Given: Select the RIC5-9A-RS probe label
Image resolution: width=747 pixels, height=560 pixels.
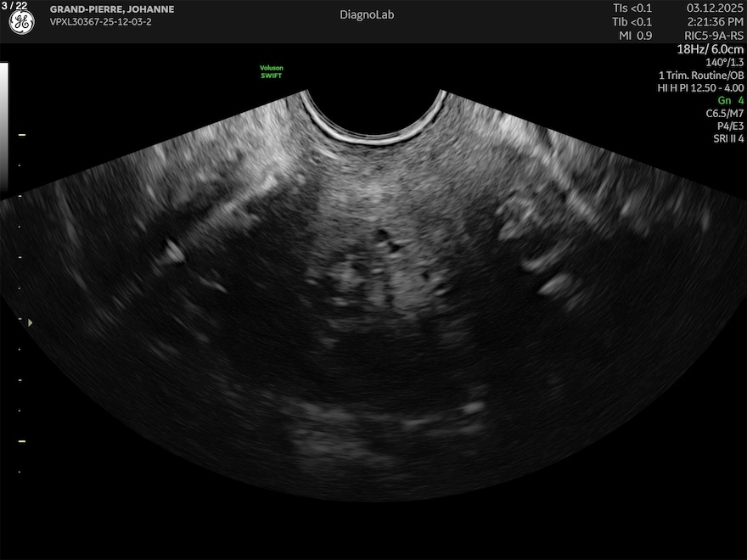Looking at the screenshot, I should tap(714, 35).
